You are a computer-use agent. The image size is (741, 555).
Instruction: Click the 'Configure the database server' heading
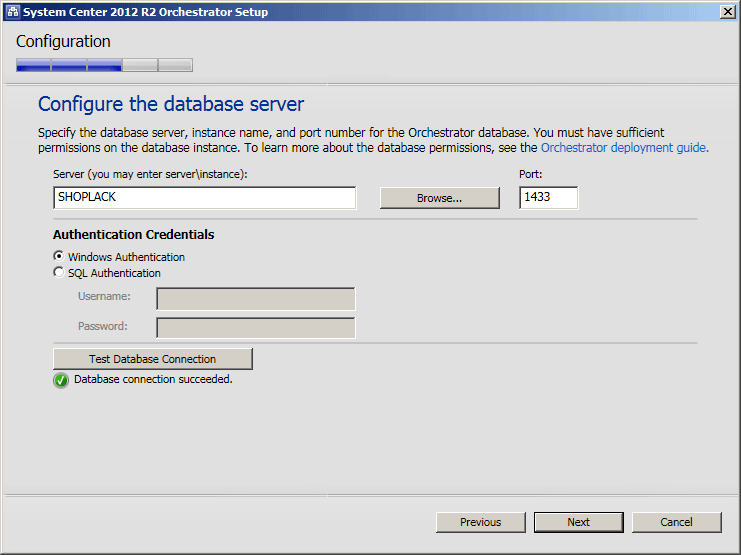[x=171, y=104]
